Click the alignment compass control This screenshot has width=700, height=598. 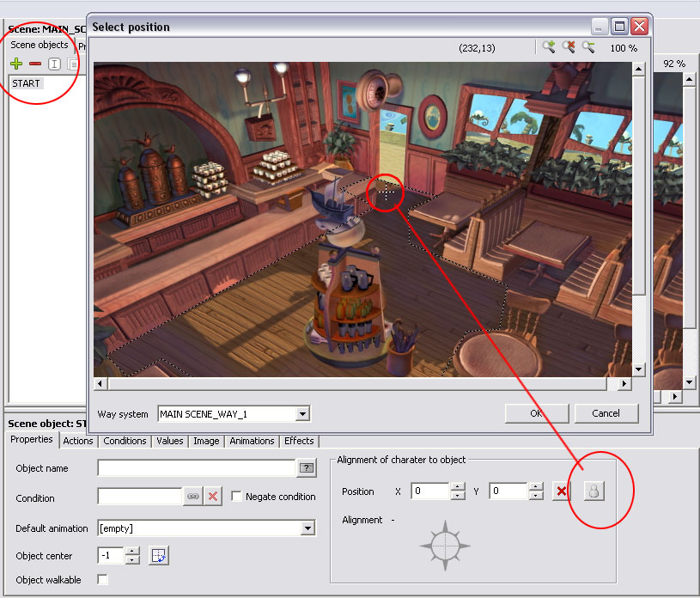(x=445, y=546)
